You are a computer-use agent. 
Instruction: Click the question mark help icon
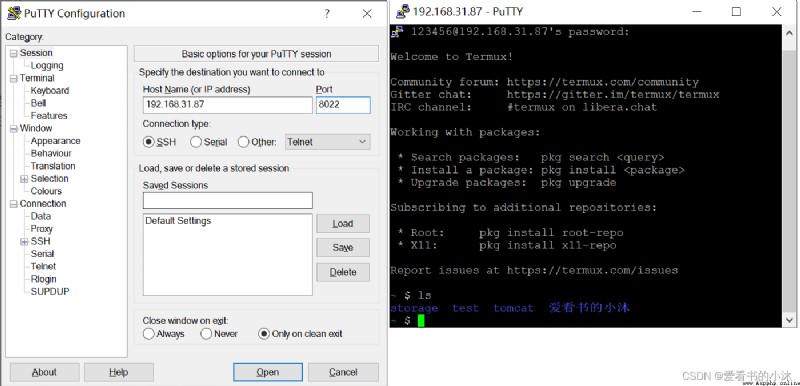pyautogui.click(x=327, y=14)
